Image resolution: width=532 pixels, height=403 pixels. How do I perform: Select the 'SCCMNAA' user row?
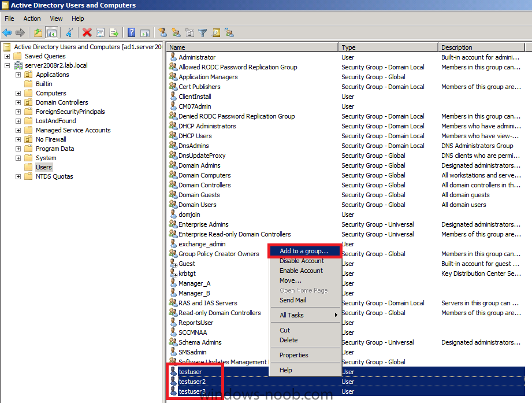(346, 332)
